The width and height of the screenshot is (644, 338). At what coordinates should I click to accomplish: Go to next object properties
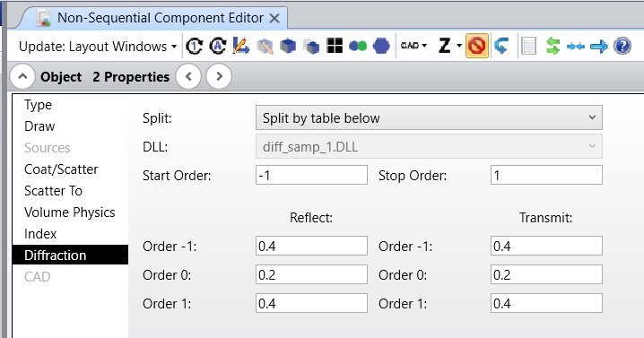pos(219,76)
